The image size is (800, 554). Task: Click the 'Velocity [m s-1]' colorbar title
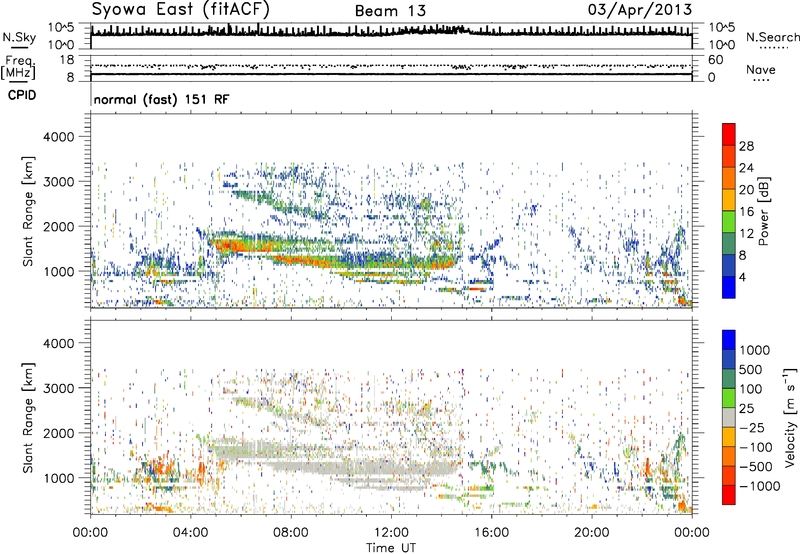tap(790, 417)
